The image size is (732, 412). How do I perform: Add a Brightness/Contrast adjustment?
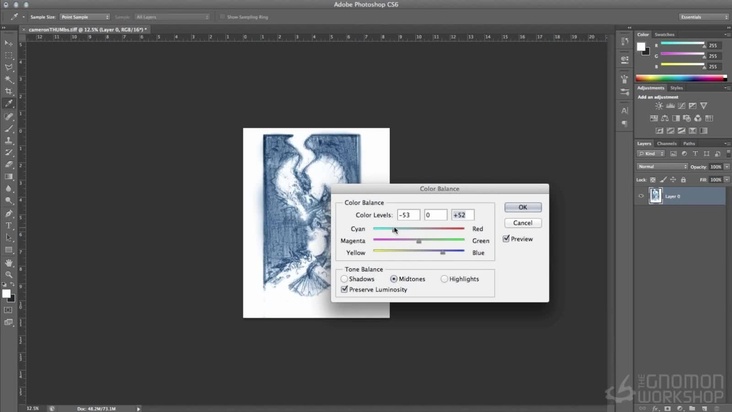(x=659, y=106)
